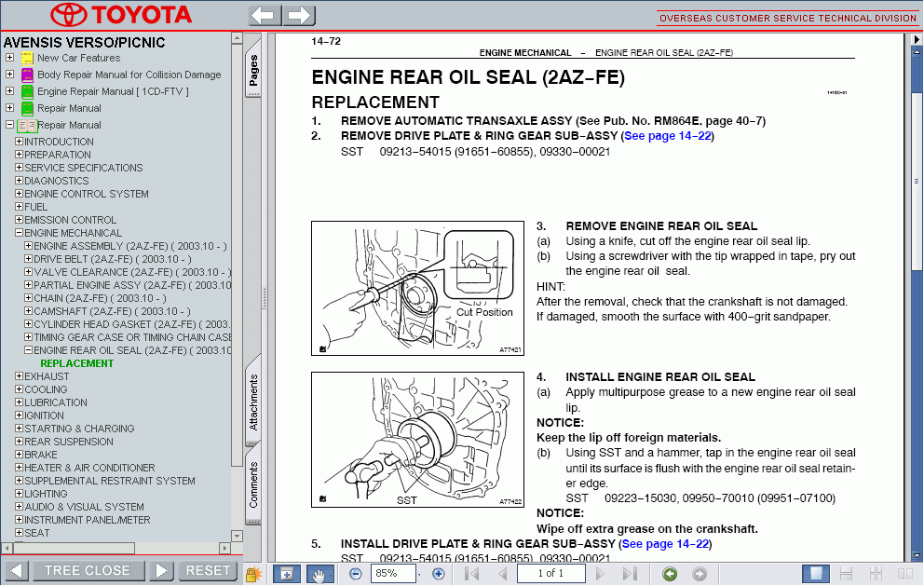This screenshot has width=924, height=586.
Task: Click tree horizontal scrollbar right arrow
Action: click(224, 549)
